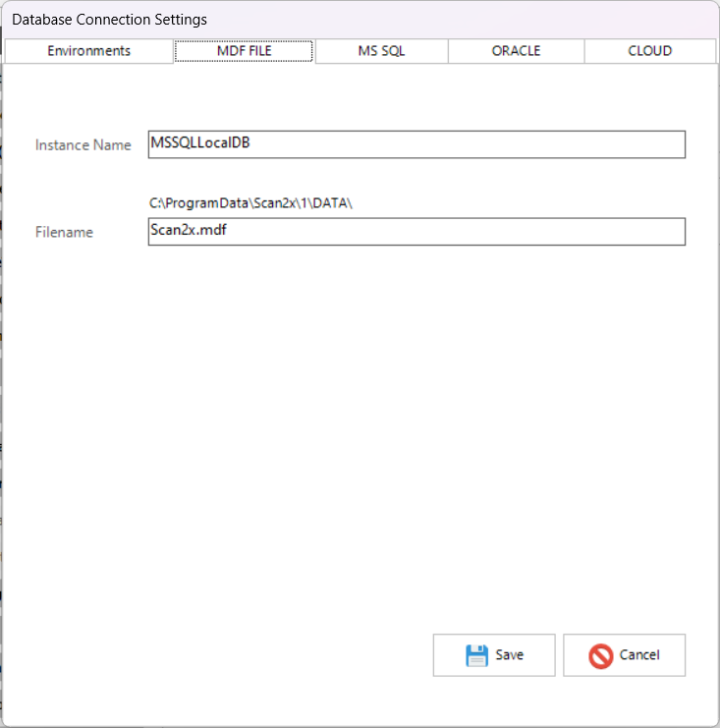Click the floppy disk icon on Save
The height and width of the screenshot is (728, 720).
point(476,655)
